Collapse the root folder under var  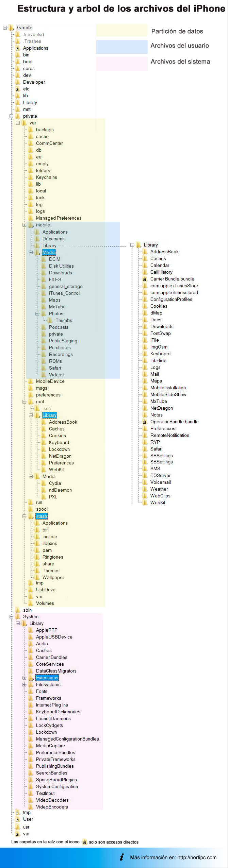tap(25, 402)
